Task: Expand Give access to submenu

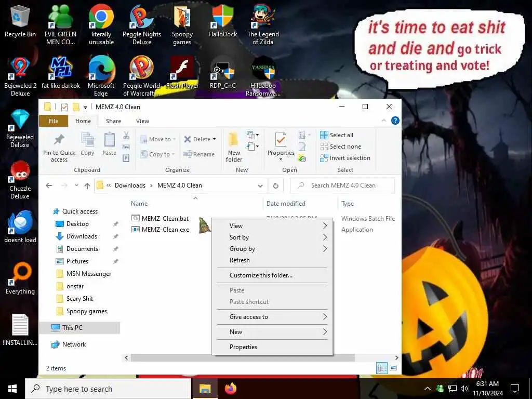Action: click(272, 317)
